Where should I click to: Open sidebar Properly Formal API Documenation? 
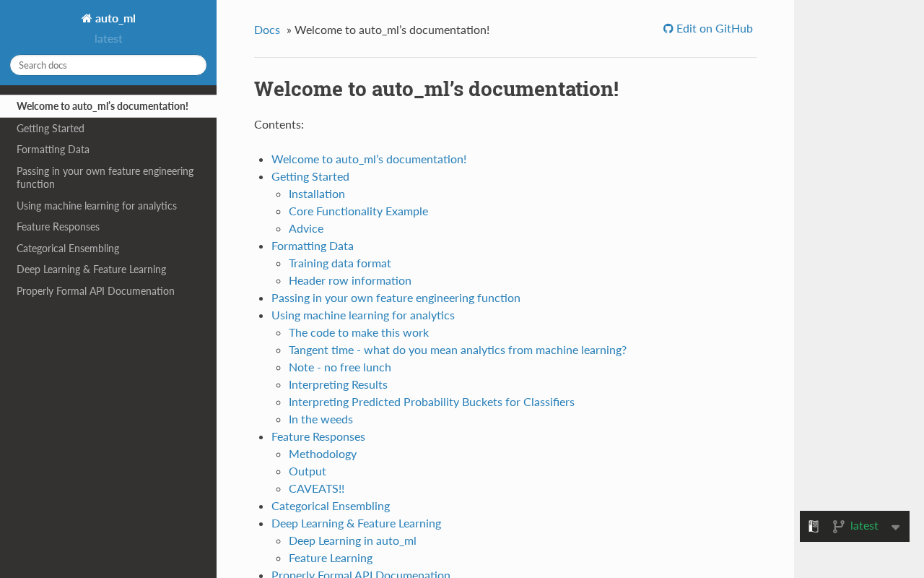tap(108, 291)
